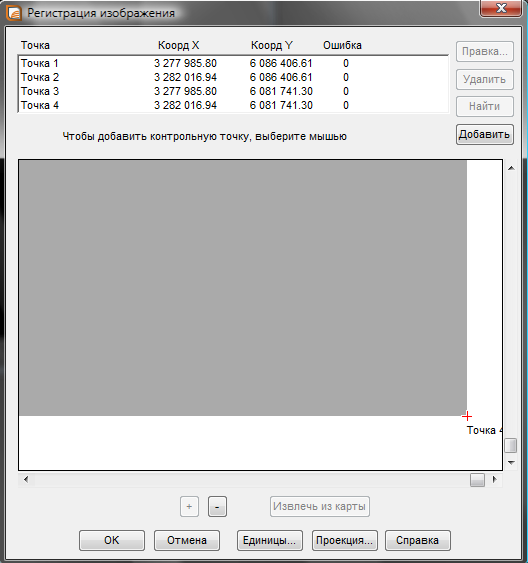Click the horizontal scrollbar thumb

click(477, 480)
